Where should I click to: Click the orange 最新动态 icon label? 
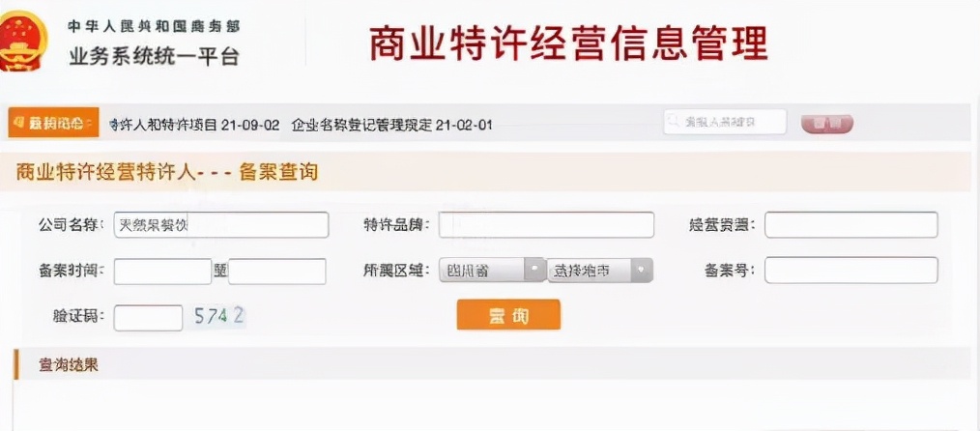click(53, 124)
